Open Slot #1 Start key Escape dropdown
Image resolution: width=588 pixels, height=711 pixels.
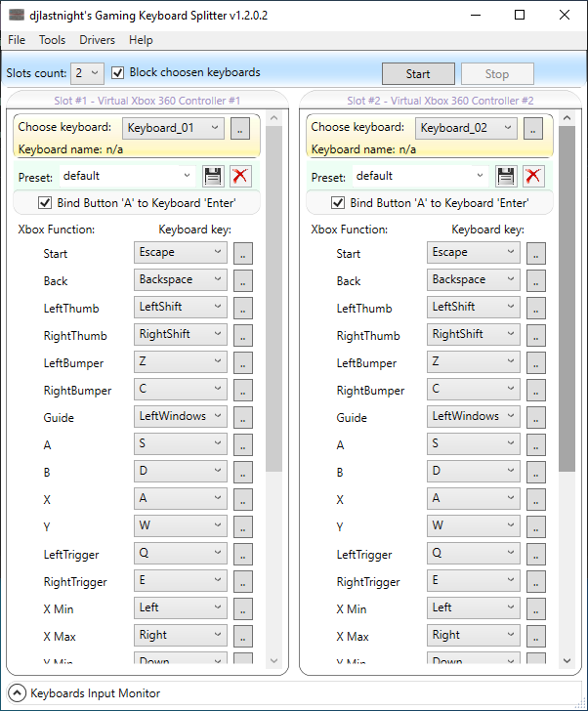coord(181,253)
